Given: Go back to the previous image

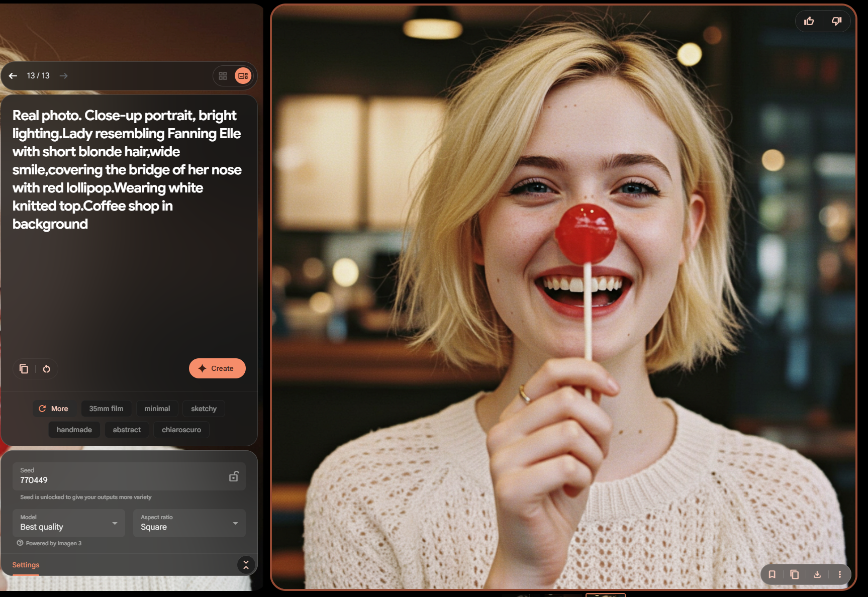Looking at the screenshot, I should 13,76.
